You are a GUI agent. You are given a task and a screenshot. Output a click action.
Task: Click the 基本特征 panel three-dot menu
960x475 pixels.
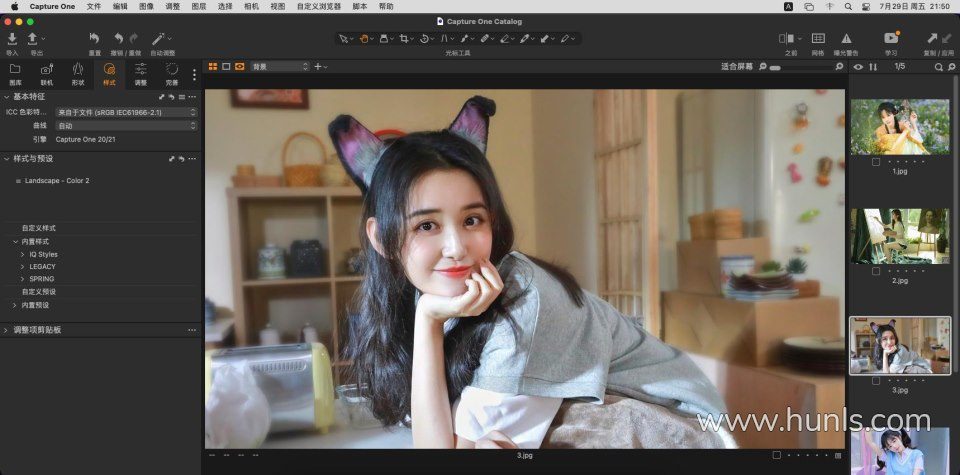(192, 97)
